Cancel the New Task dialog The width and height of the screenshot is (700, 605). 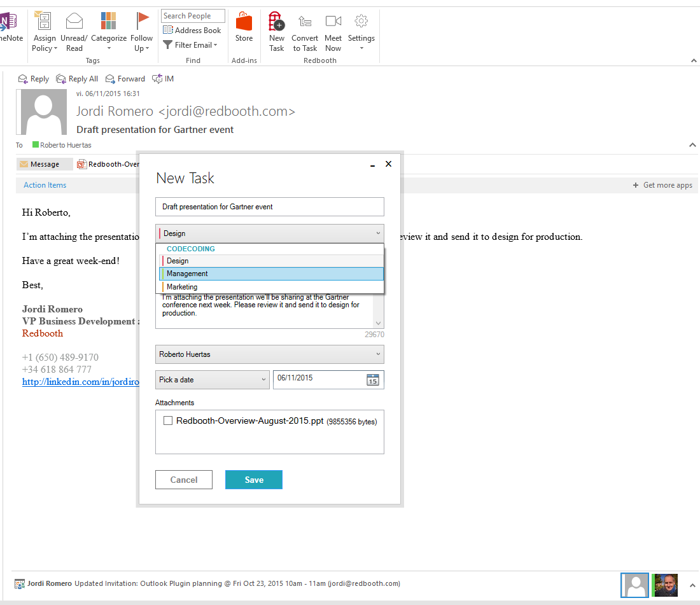183,480
